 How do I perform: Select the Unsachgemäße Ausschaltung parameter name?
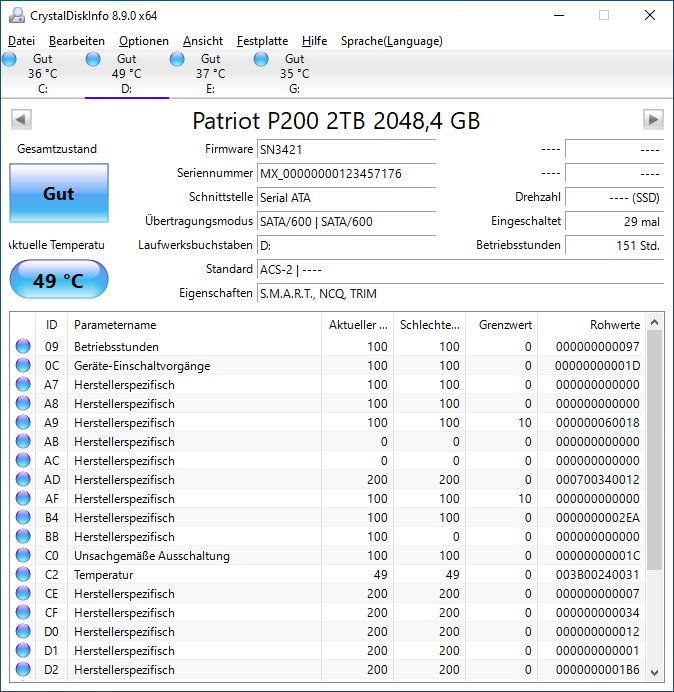(152, 556)
